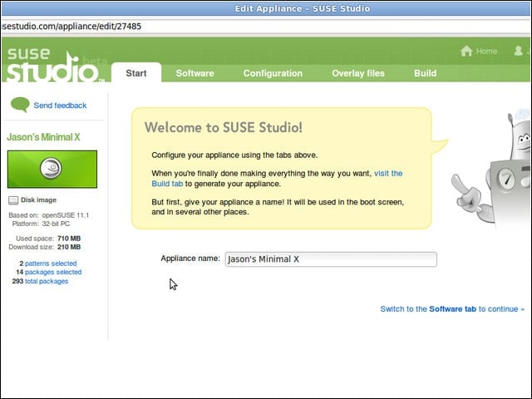This screenshot has width=532, height=399.
Task: Click the 'Platform: 32-bit PC' text
Action: (x=41, y=224)
